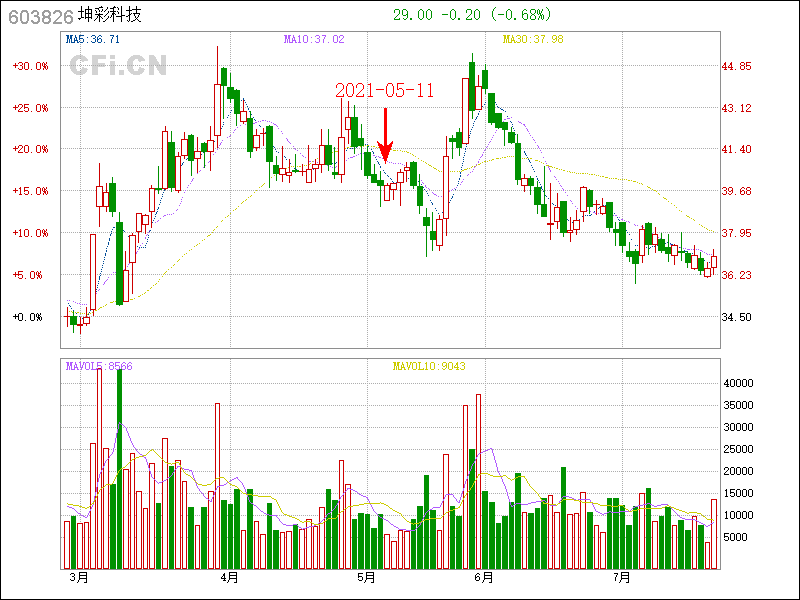This screenshot has height=600, width=800.
Task: Click the +15.0% axis label
Action: 31,191
